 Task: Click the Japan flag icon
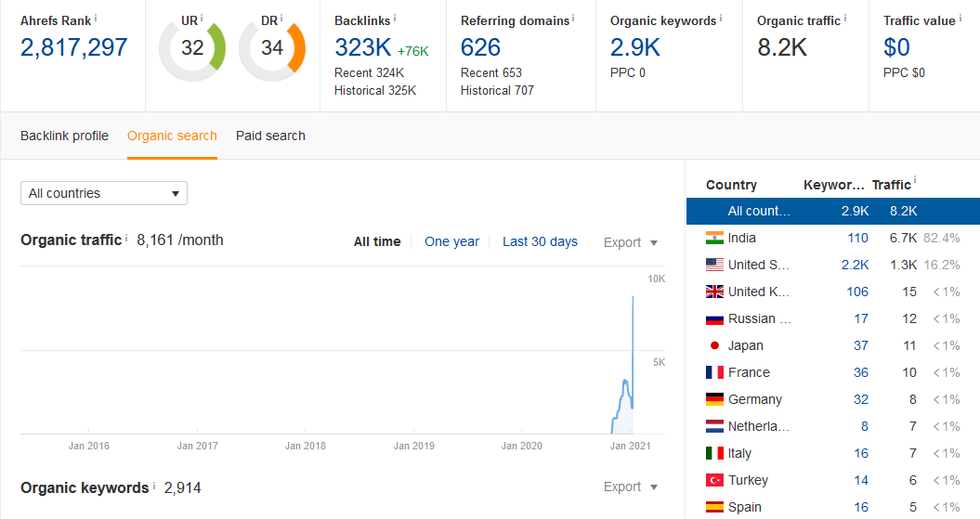[714, 345]
